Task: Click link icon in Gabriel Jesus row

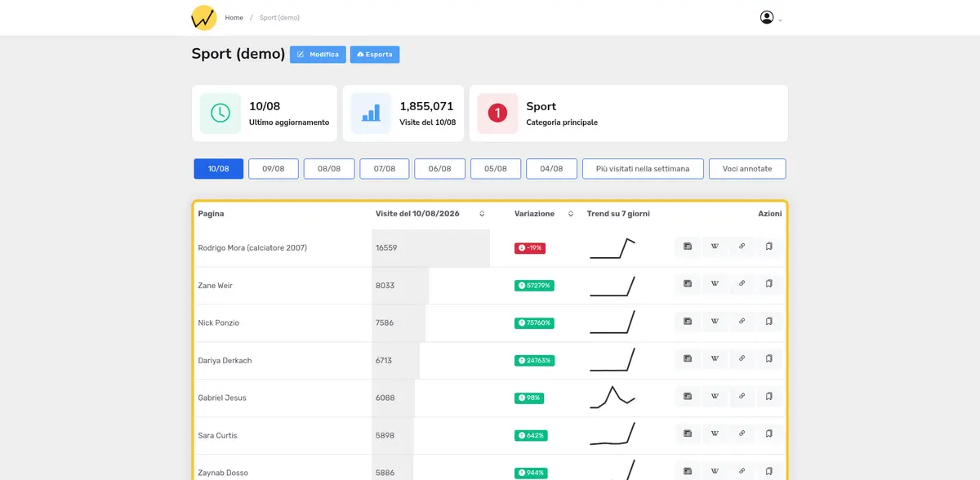Action: click(742, 397)
